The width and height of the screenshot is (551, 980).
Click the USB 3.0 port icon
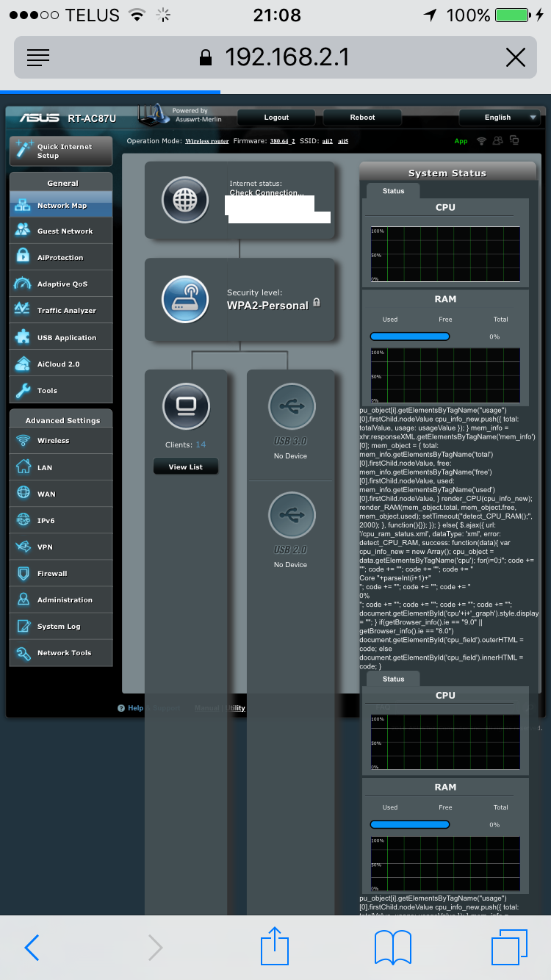292,406
